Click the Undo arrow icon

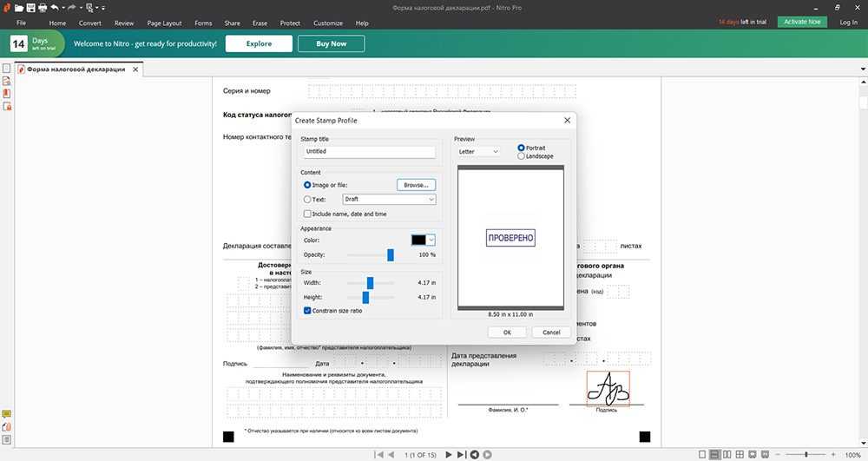click(x=54, y=7)
